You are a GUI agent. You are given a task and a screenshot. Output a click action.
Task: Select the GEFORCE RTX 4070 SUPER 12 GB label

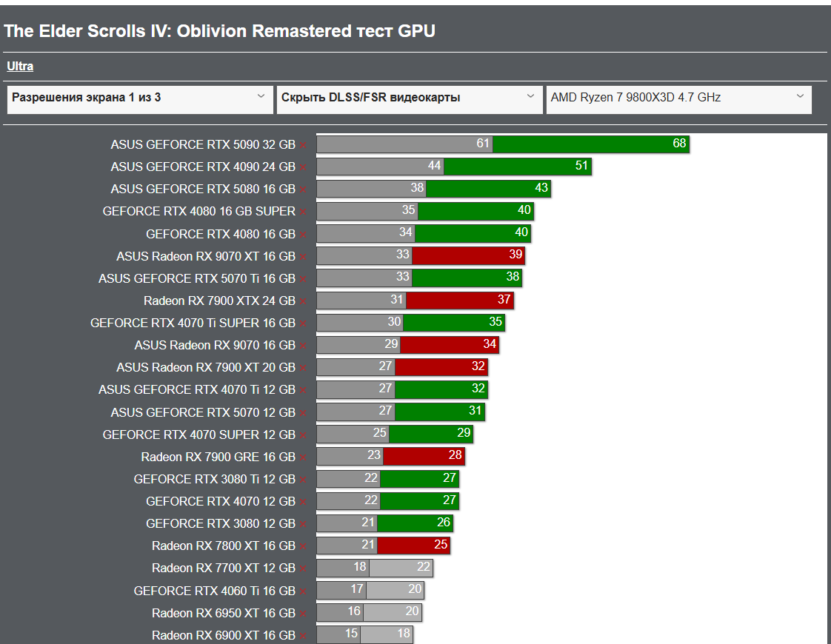tap(198, 435)
